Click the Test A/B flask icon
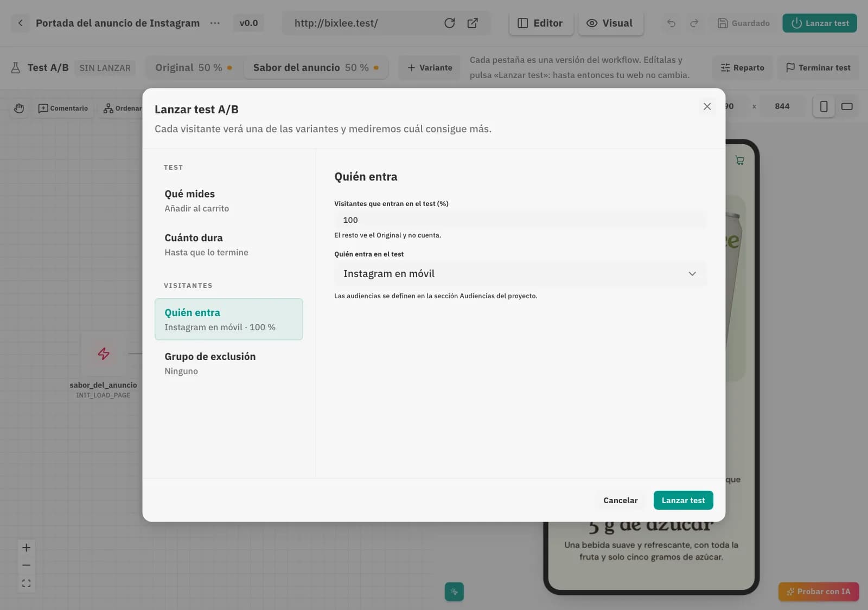Image resolution: width=868 pixels, height=610 pixels. 16,68
